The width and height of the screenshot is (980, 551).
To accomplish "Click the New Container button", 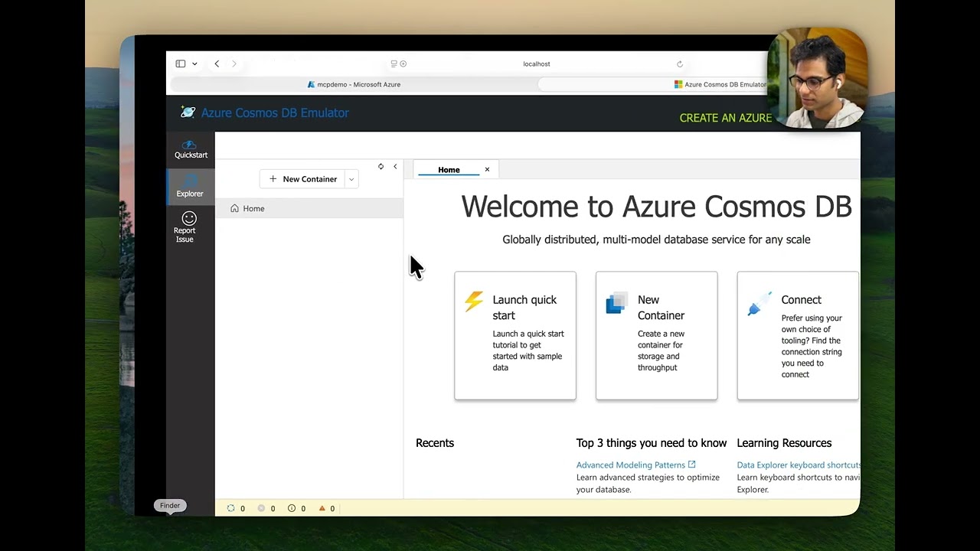I will 302,179.
